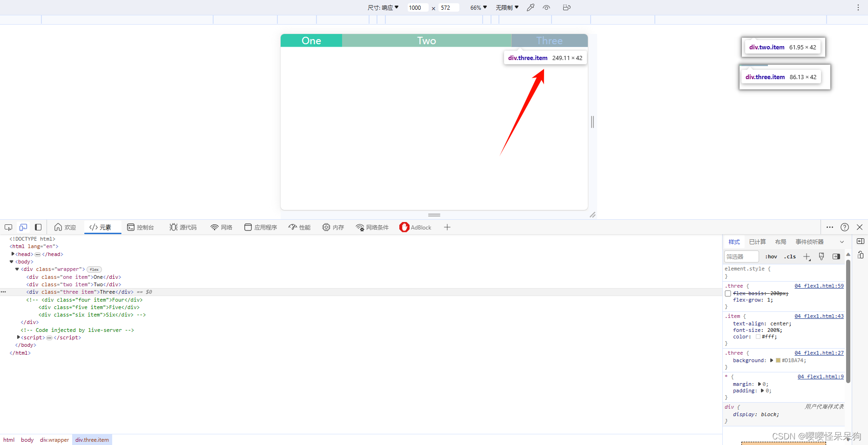Open the 尺寸 响应 dimensions dropdown
The image size is (868, 445).
pos(383,7)
